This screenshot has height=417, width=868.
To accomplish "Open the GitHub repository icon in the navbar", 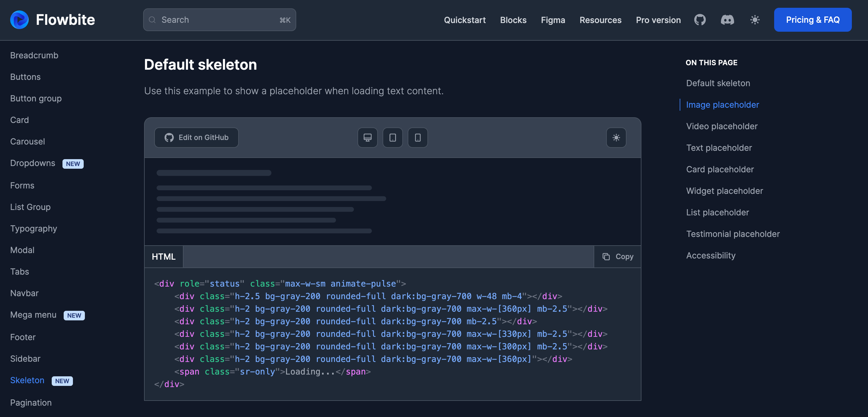I will pyautogui.click(x=700, y=20).
